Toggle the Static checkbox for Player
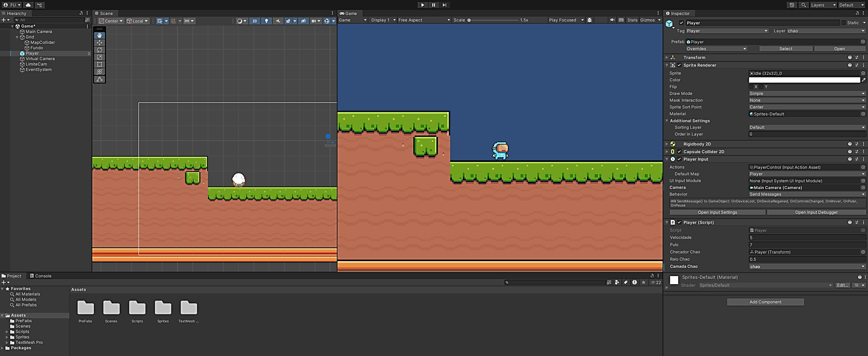The width and height of the screenshot is (868, 356). (x=844, y=23)
